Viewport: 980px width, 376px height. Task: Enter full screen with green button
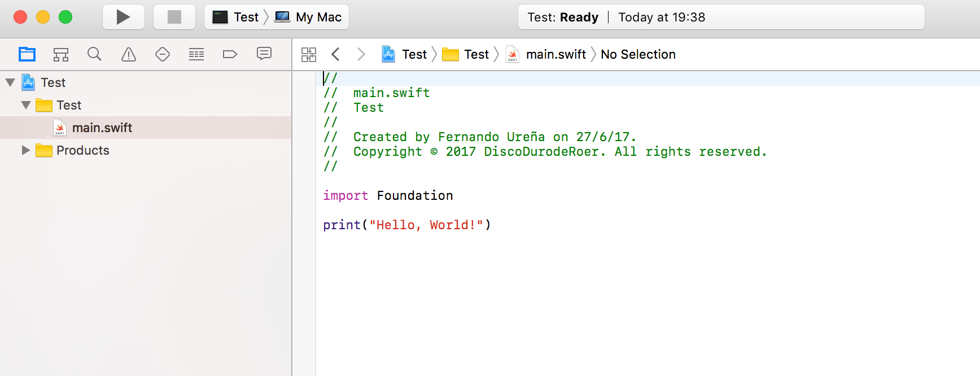click(x=65, y=17)
